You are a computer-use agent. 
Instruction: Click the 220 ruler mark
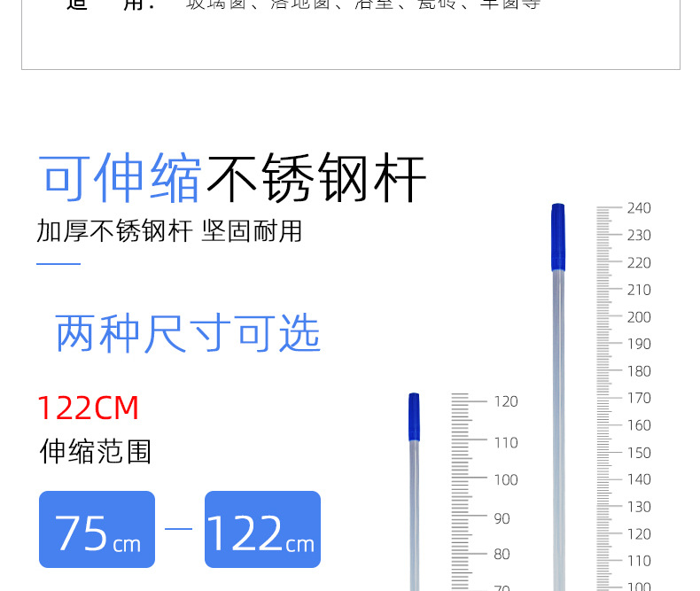coord(639,263)
